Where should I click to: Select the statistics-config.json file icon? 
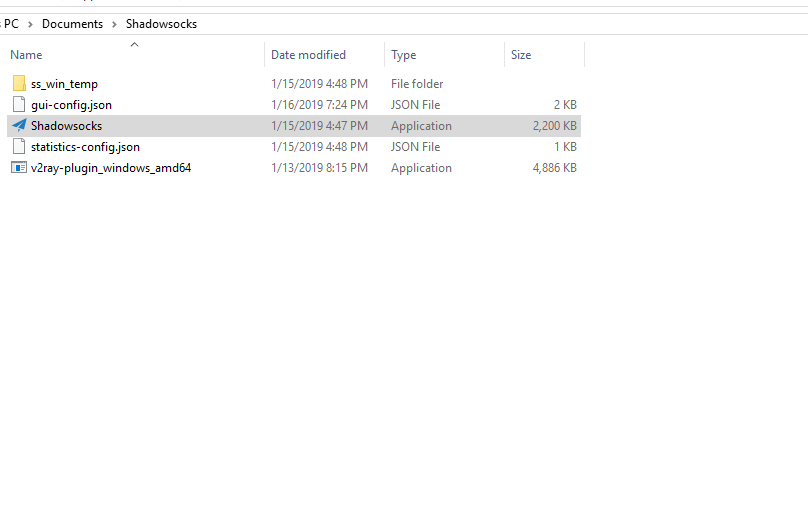click(19, 147)
